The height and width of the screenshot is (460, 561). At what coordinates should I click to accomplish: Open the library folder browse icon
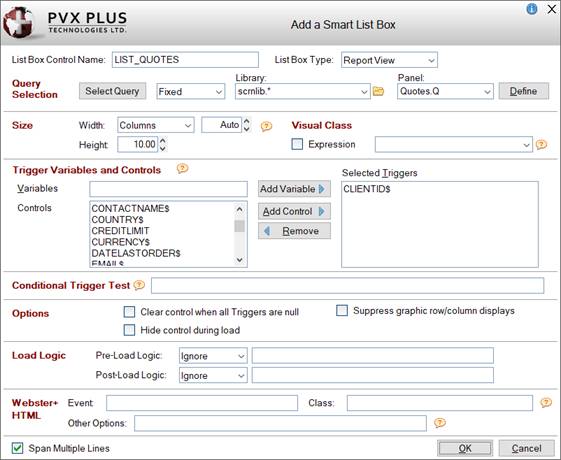[378, 91]
